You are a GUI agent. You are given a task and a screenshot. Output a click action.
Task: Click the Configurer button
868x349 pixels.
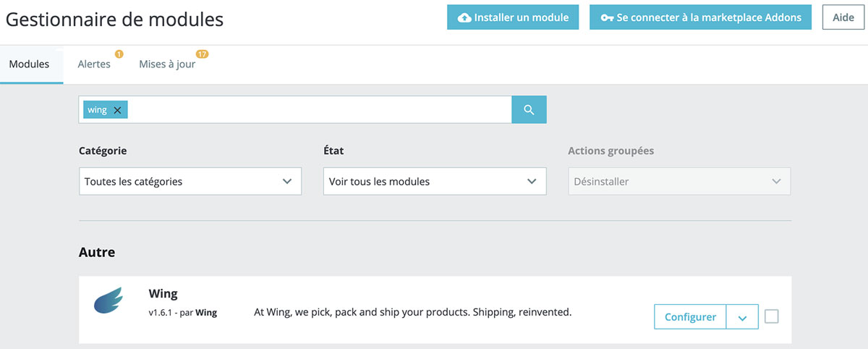pos(690,317)
